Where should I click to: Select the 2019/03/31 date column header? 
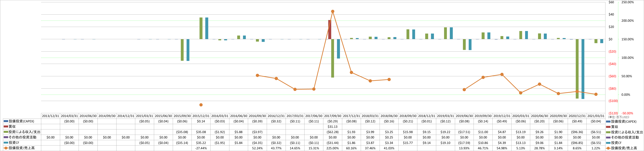tap(445, 116)
